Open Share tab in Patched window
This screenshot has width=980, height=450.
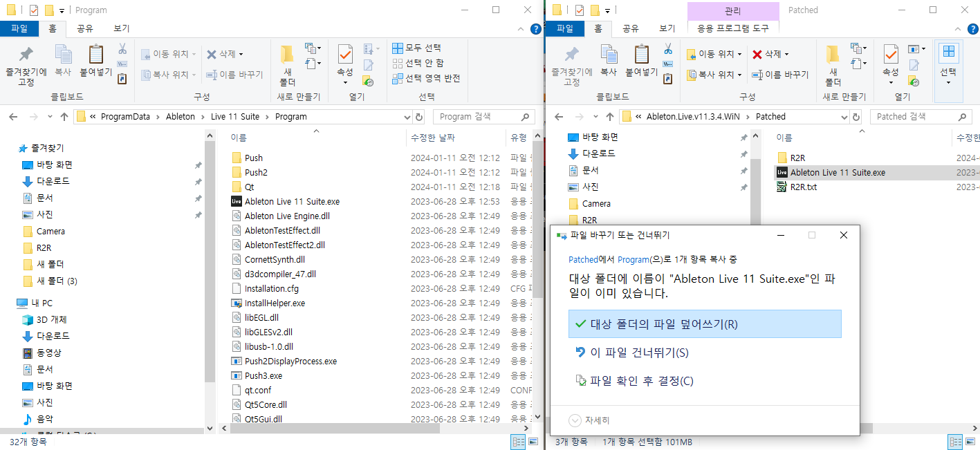click(x=631, y=28)
